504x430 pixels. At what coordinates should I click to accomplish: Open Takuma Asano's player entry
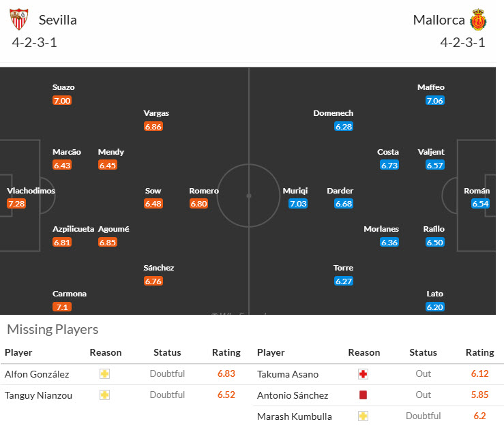(x=287, y=374)
